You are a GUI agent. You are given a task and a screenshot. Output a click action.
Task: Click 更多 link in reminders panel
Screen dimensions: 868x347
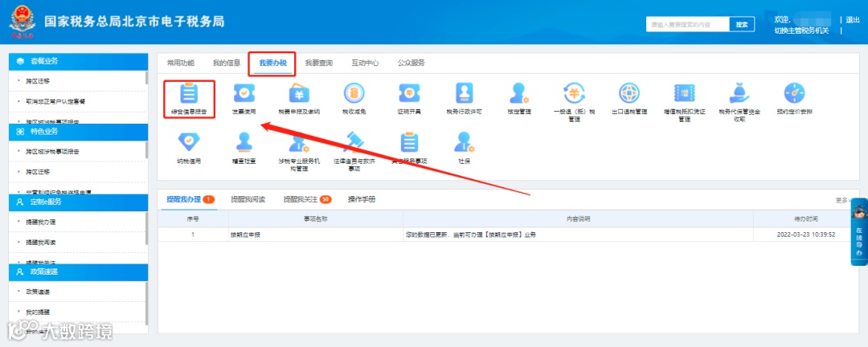[841, 200]
